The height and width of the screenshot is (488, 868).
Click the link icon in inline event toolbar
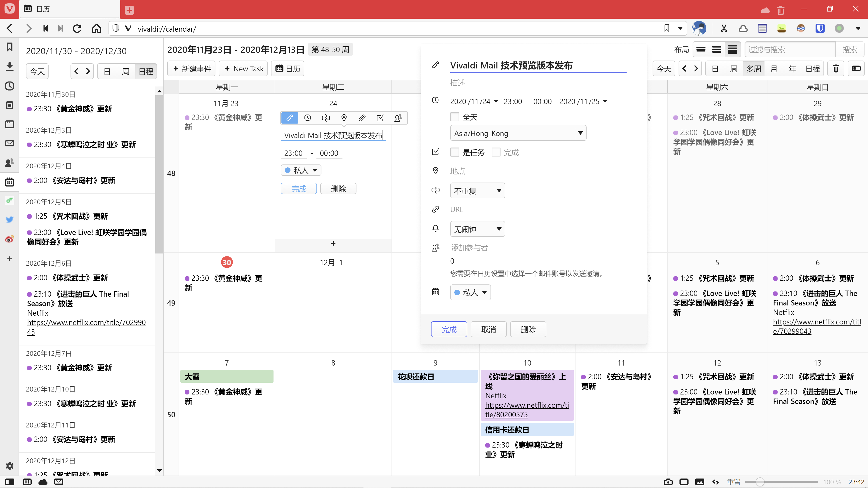point(362,118)
